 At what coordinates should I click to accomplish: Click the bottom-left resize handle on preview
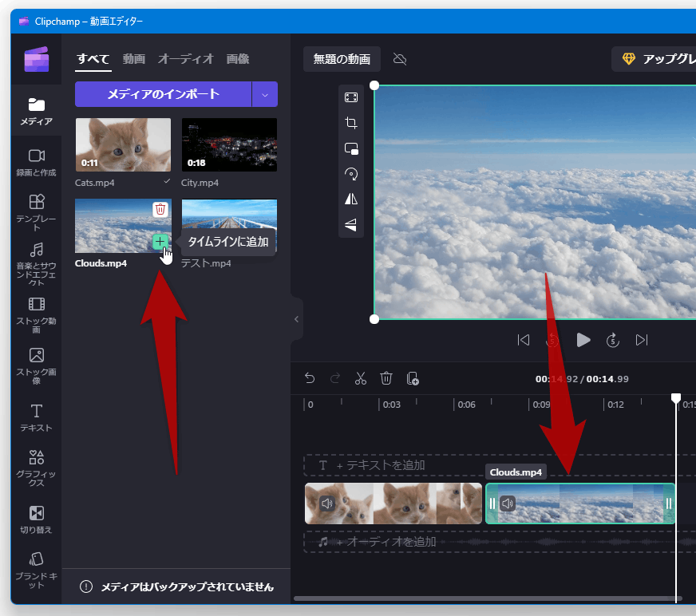(374, 319)
